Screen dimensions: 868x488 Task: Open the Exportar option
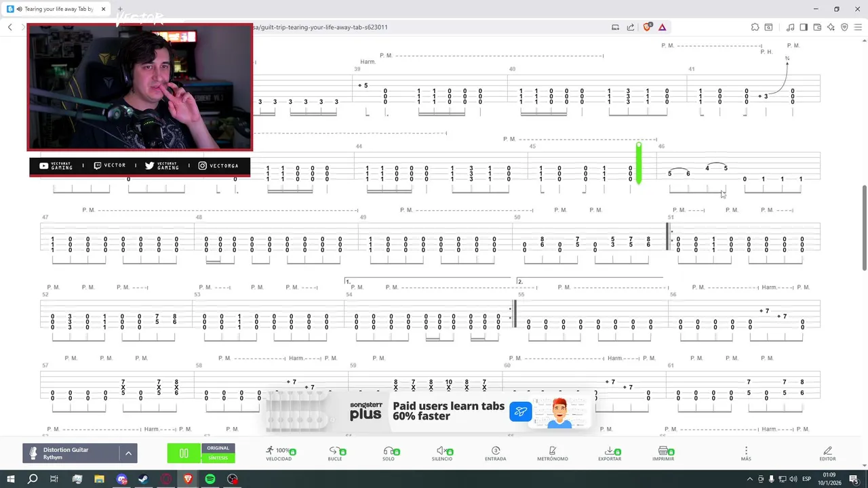pyautogui.click(x=610, y=453)
